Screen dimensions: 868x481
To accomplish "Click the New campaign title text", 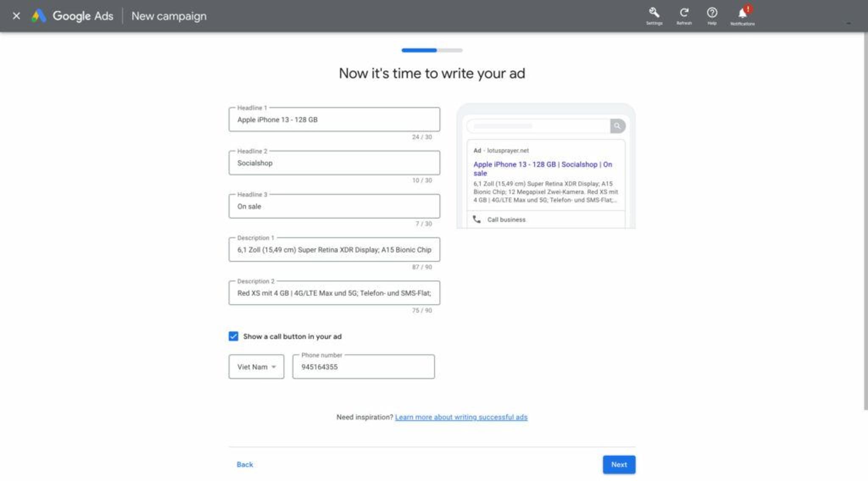I will pos(169,16).
